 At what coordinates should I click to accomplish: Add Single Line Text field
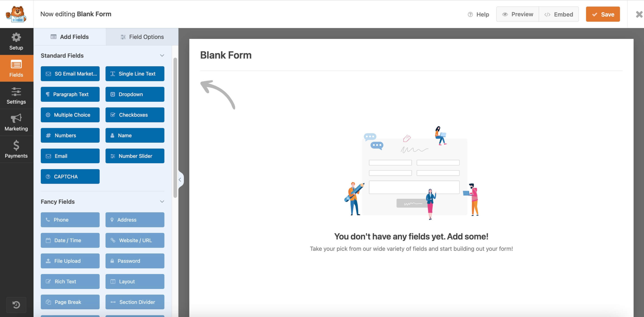click(135, 74)
